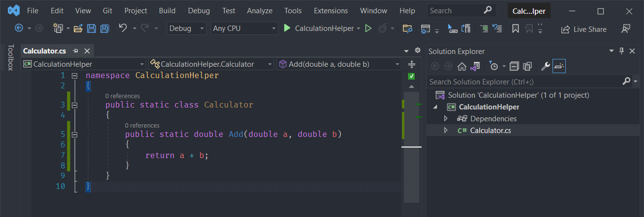Open the Build menu
644x217 pixels.
[167, 11]
